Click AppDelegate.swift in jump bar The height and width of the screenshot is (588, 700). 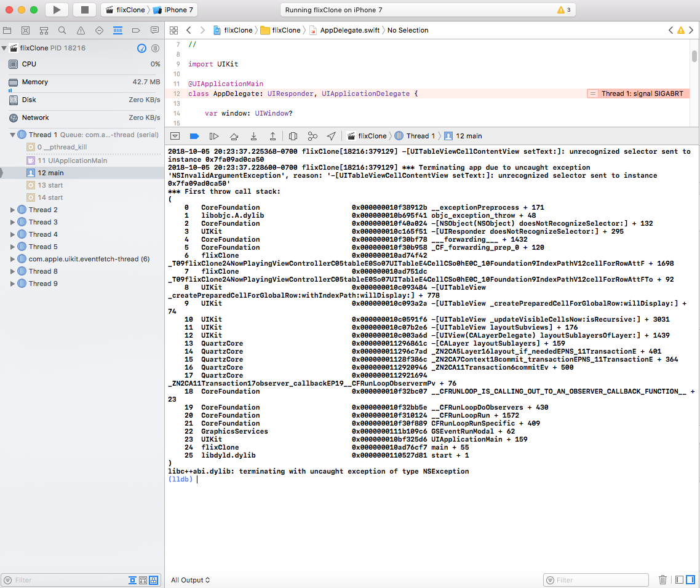(x=344, y=30)
